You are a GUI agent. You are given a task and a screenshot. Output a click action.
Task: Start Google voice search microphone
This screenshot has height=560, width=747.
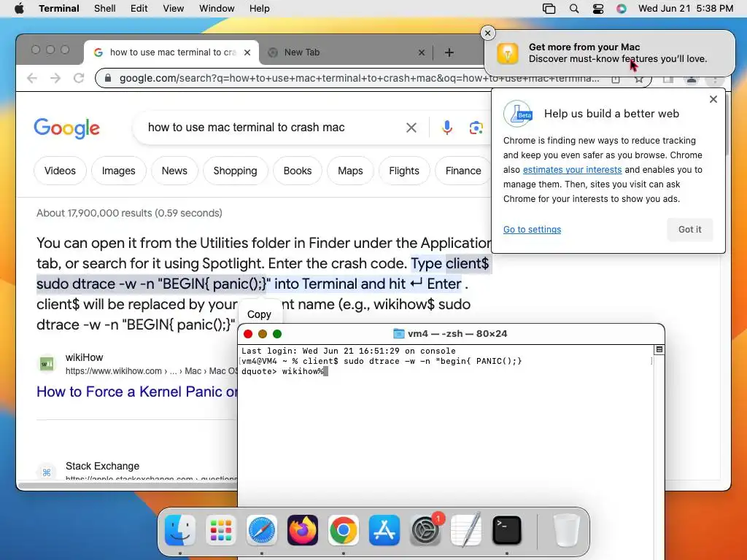(x=447, y=128)
